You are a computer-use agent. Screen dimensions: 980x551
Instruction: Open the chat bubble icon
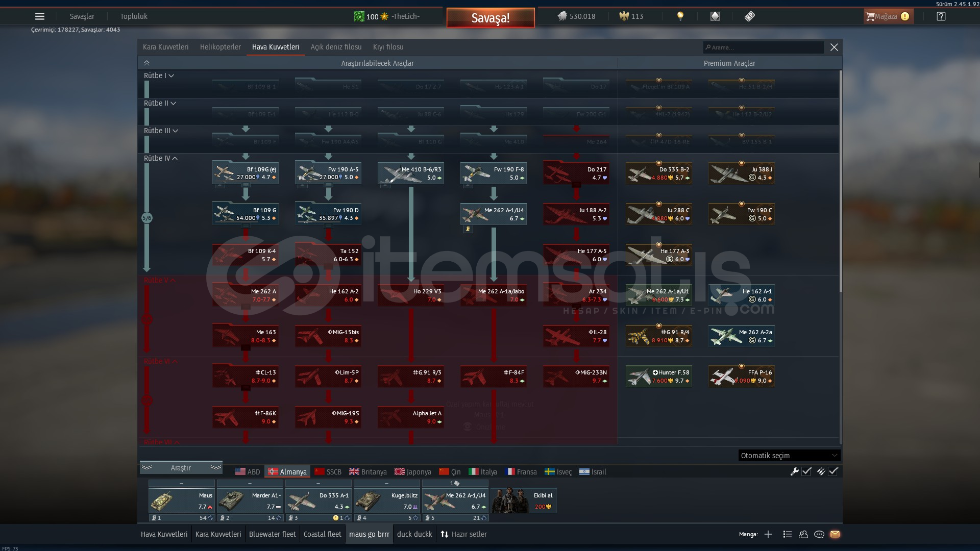coord(819,534)
